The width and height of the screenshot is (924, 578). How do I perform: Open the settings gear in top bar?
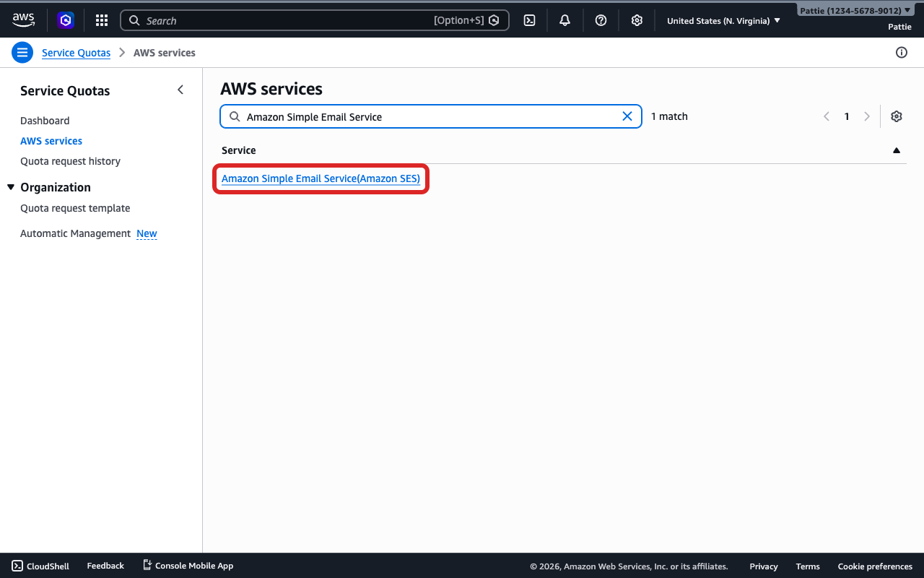point(637,20)
